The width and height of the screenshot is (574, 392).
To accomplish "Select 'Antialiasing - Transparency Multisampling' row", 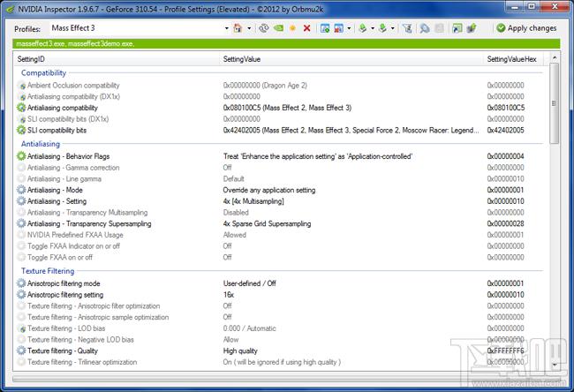I will point(280,212).
